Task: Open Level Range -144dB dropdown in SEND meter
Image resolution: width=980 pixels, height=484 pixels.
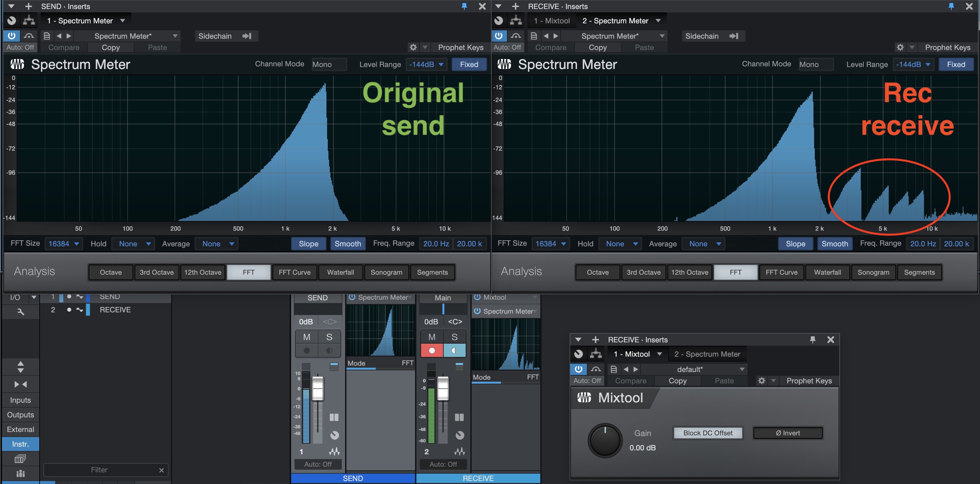Action: (x=426, y=64)
